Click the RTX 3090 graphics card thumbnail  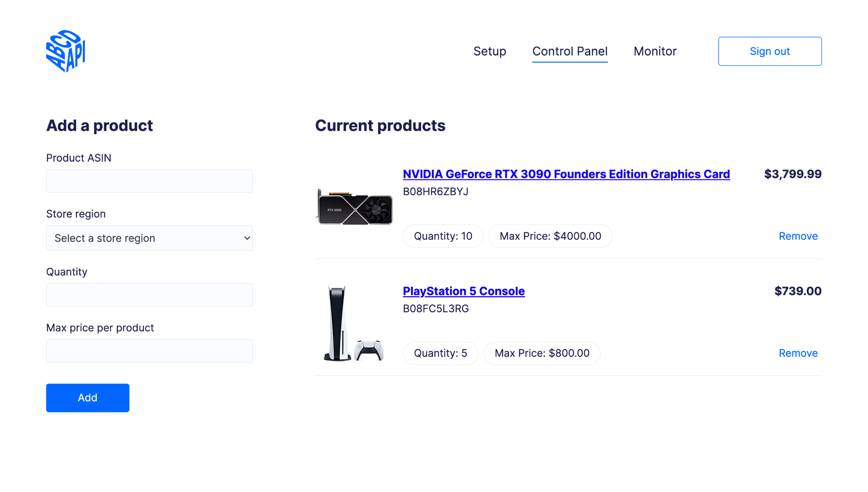tap(355, 207)
